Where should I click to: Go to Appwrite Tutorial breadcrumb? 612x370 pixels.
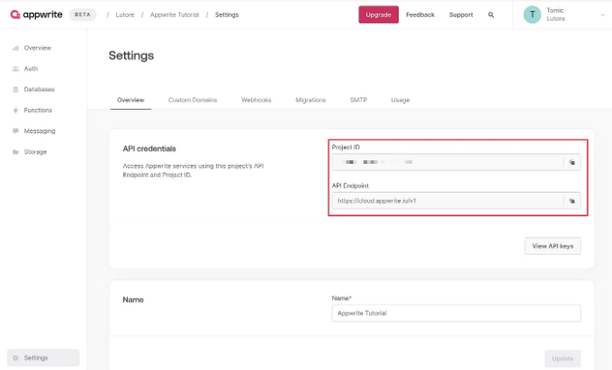coord(174,15)
